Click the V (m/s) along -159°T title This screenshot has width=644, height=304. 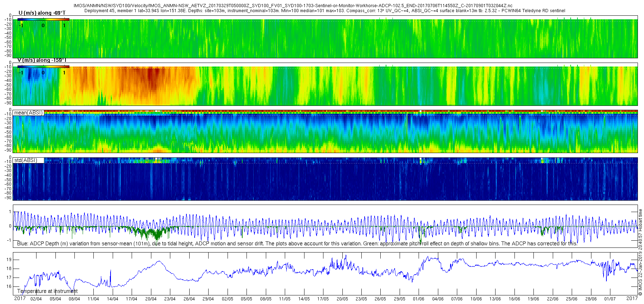coord(42,60)
